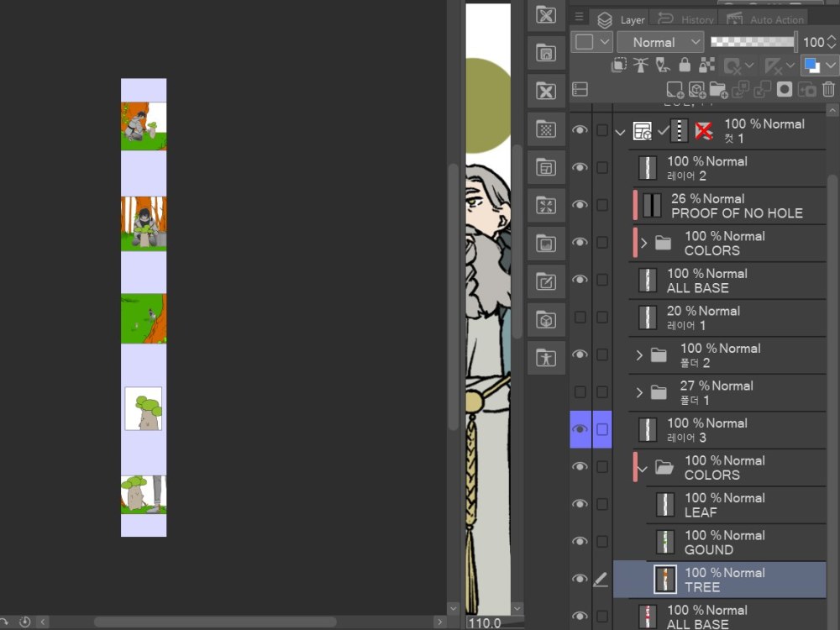Click the 110.0 zoom value field
The height and width of the screenshot is (630, 840).
click(486, 623)
